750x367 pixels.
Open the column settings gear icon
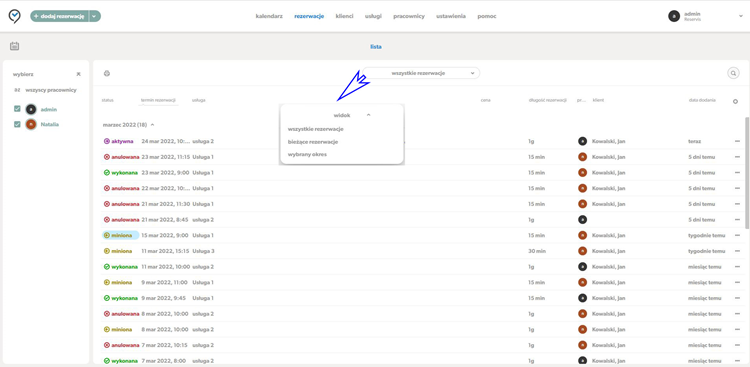[x=735, y=101]
